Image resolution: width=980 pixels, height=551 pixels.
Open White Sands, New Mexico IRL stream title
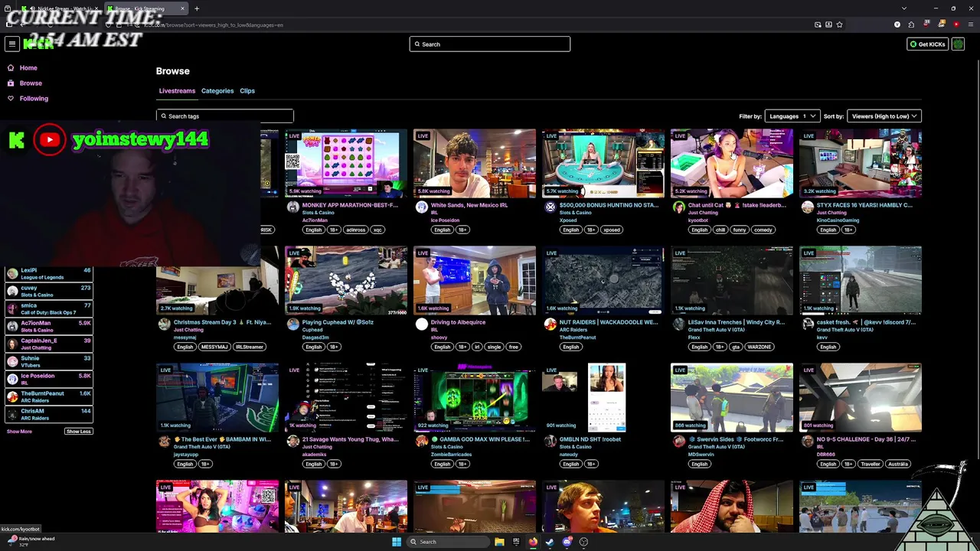[x=469, y=205]
